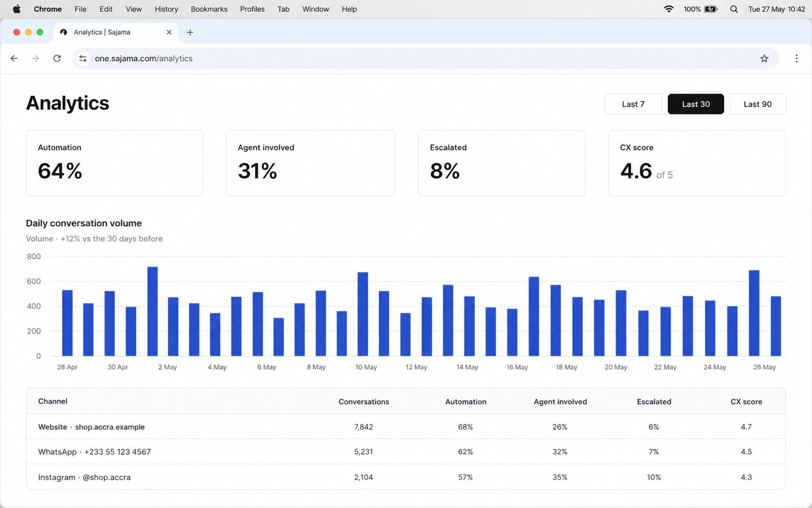Click Sajama favicon on the tab

63,32
